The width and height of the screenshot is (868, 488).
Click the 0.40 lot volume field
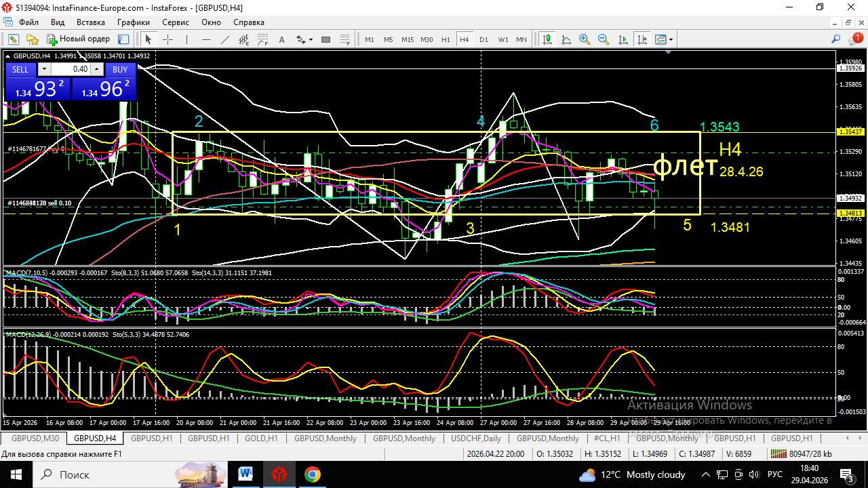[x=71, y=69]
